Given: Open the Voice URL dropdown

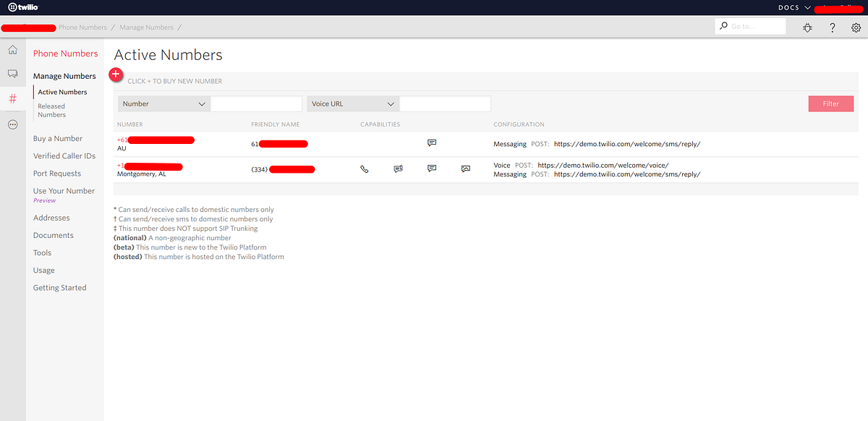Looking at the screenshot, I should [x=352, y=103].
